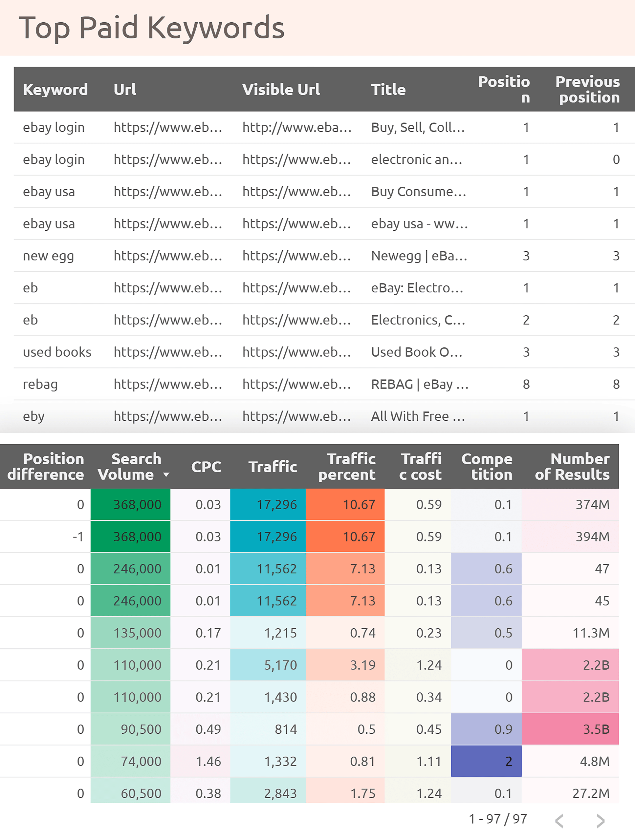Select the used books keyword cell

pos(57,352)
